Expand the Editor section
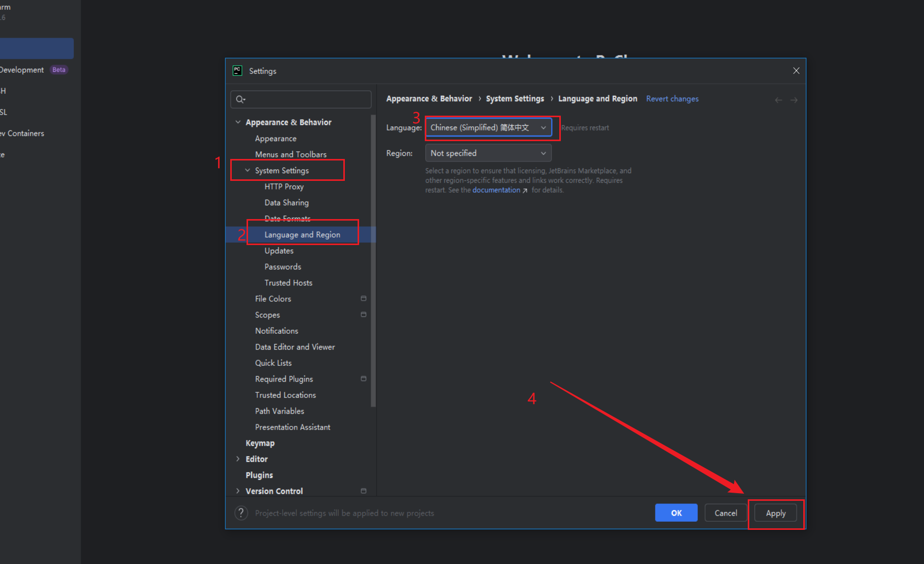The width and height of the screenshot is (924, 564). tap(238, 459)
